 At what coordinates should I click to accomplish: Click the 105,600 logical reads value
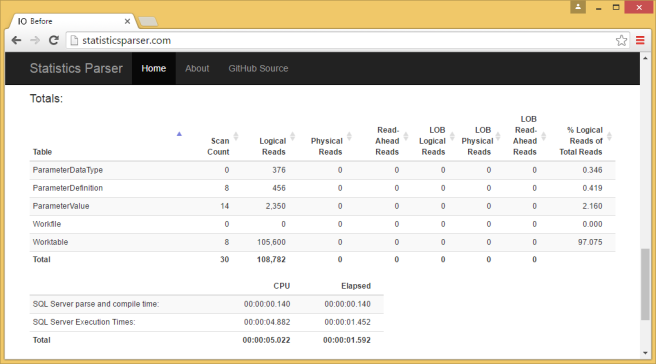pyautogui.click(x=271, y=242)
